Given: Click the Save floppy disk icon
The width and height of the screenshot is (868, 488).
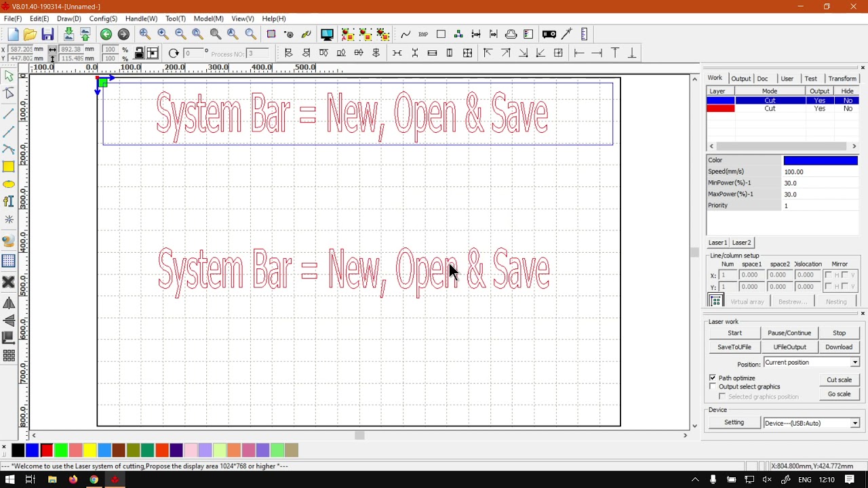Looking at the screenshot, I should click(x=47, y=35).
